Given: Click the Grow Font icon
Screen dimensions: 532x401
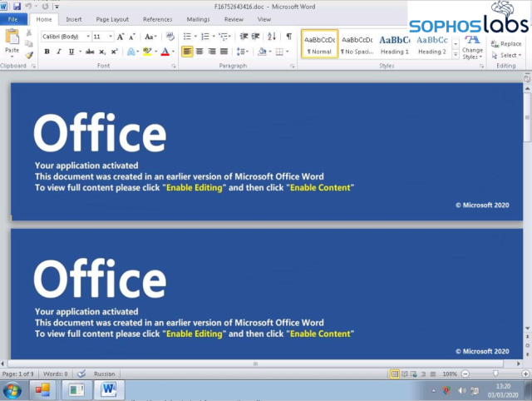Looking at the screenshot, I should coord(121,37).
